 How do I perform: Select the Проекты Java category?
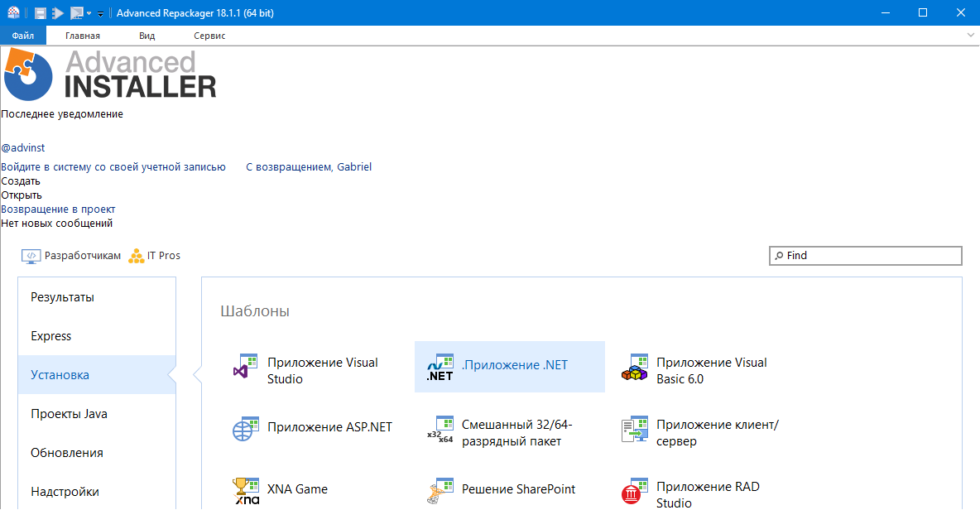click(x=69, y=414)
